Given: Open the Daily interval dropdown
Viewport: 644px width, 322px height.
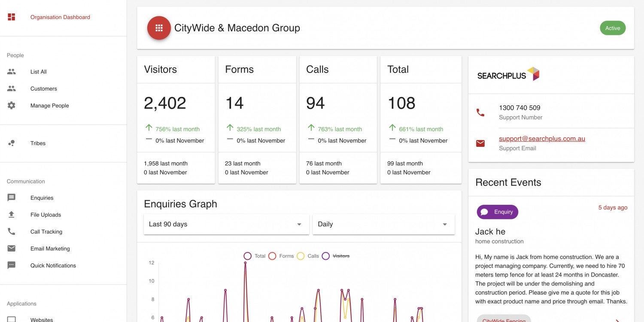Looking at the screenshot, I should [383, 224].
